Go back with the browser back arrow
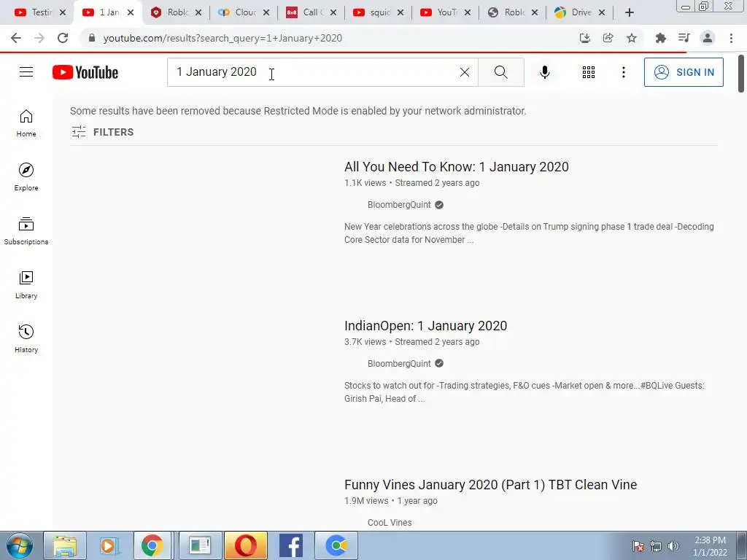This screenshot has width=747, height=560. pyautogui.click(x=16, y=38)
